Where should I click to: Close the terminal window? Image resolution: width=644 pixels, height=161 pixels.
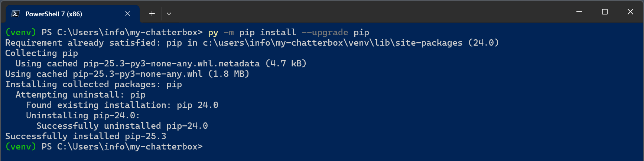pyautogui.click(x=630, y=12)
